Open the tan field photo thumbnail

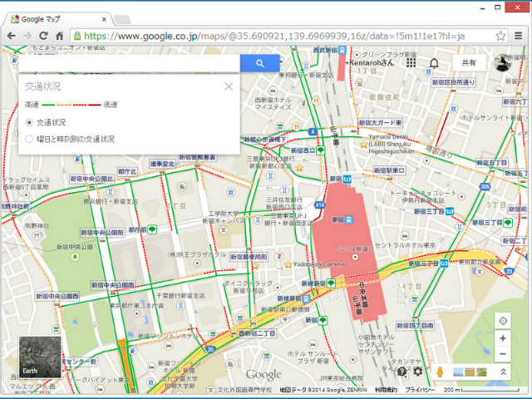point(470,372)
